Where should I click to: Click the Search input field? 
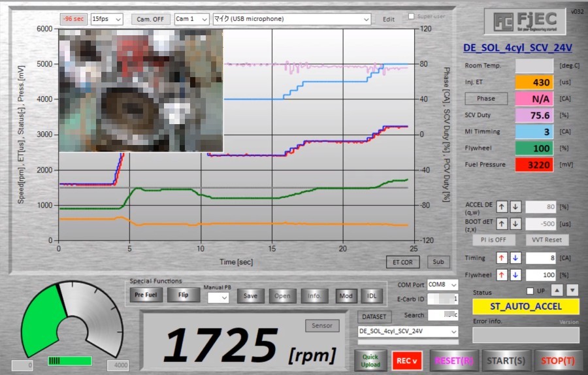442,315
